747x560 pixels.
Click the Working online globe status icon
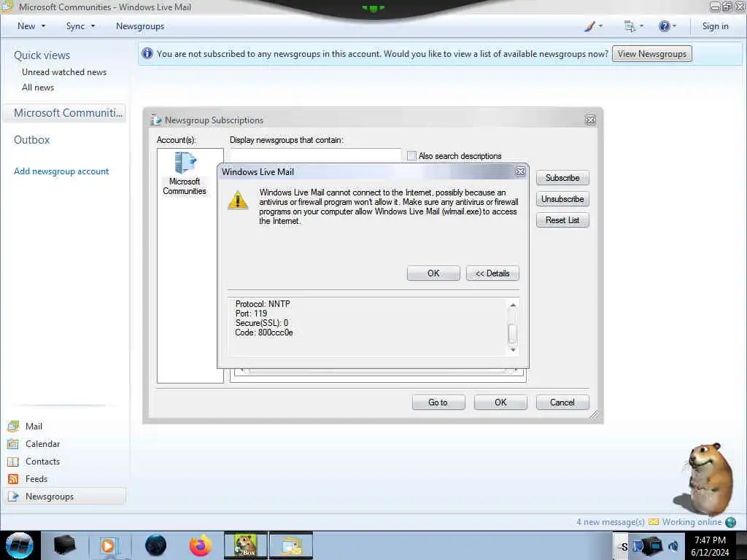coord(730,522)
